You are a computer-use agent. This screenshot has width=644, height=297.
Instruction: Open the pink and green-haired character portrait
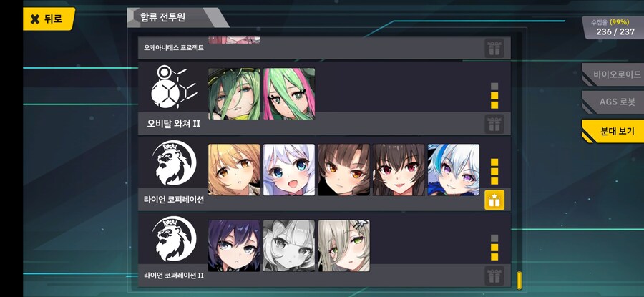(289, 94)
